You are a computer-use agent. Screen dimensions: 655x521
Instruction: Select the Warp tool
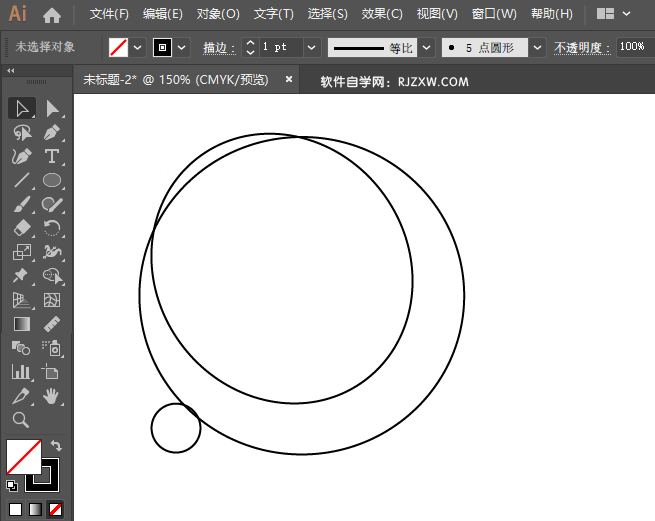(x=52, y=252)
